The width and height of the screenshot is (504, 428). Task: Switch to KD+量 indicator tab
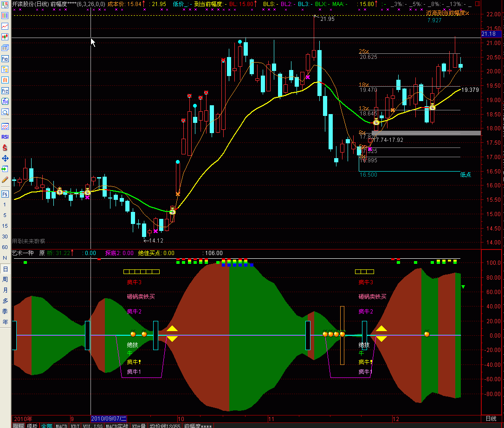[139, 426]
